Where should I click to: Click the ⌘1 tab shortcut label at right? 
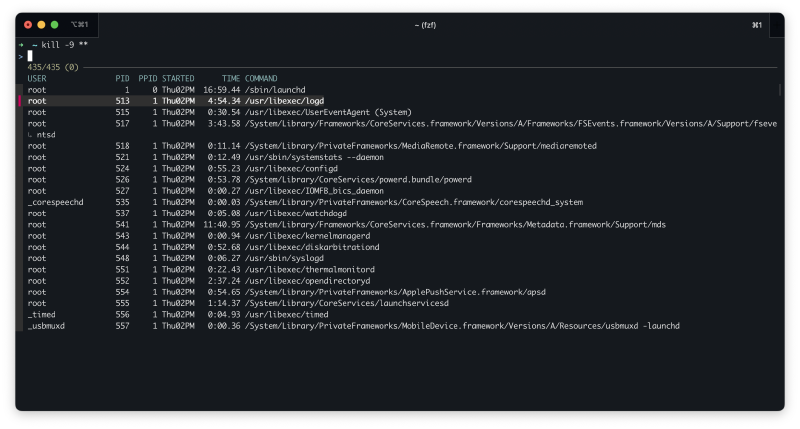pyautogui.click(x=757, y=24)
